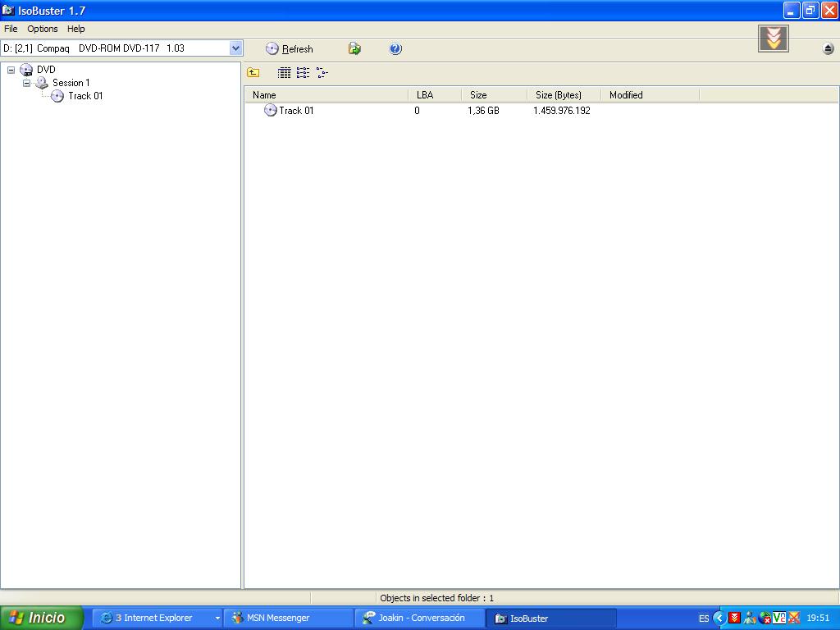This screenshot has height=630, width=840.
Task: Switch to MSN Messenger in the taskbar
Action: click(x=288, y=619)
